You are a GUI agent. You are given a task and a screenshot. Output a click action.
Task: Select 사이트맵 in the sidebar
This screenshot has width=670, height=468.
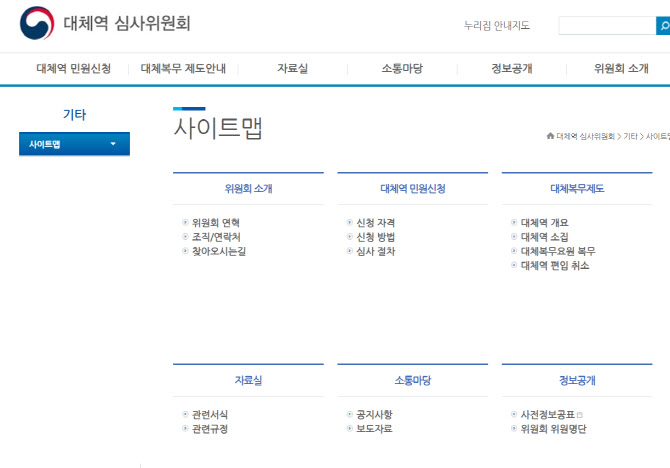pos(74,144)
